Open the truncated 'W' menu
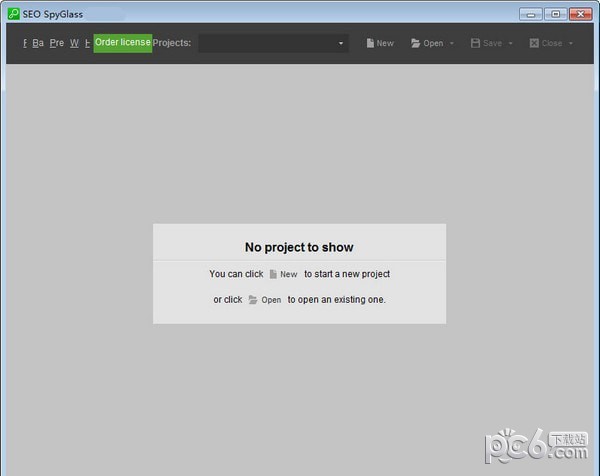Viewport: 600px width, 476px height. [74, 43]
